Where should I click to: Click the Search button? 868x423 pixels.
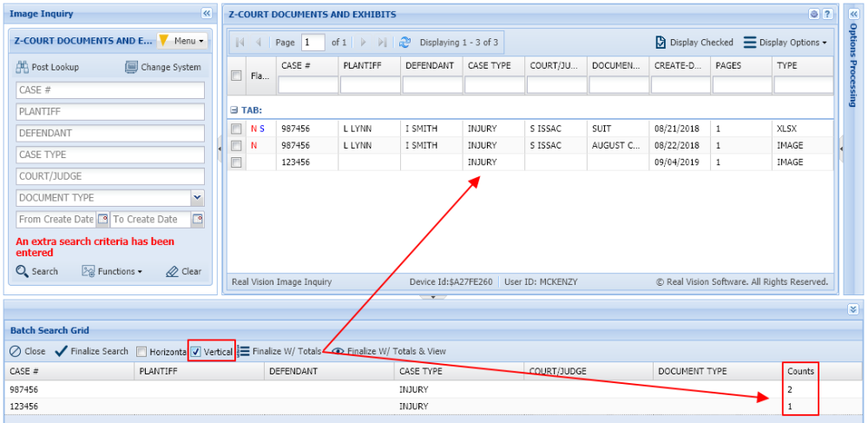(37, 271)
